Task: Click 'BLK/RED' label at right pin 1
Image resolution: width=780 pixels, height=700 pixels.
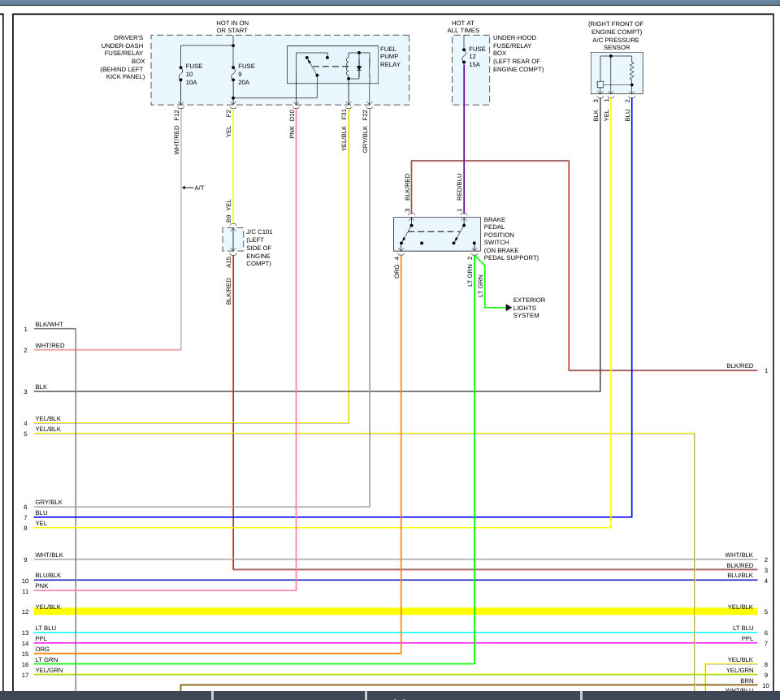Action: 739,366
